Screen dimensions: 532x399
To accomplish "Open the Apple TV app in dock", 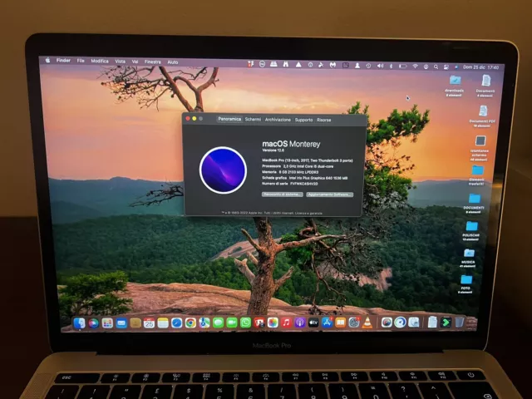I will [x=313, y=323].
